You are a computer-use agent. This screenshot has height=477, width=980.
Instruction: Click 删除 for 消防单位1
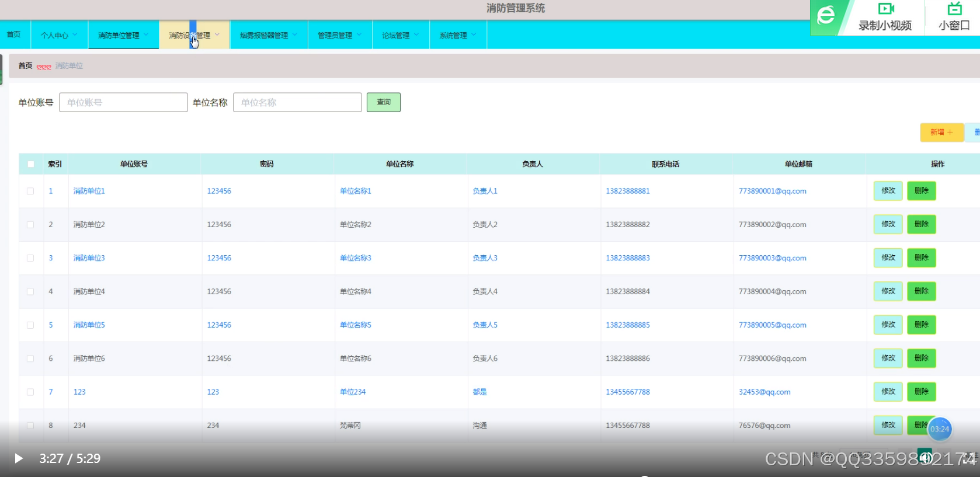click(922, 191)
